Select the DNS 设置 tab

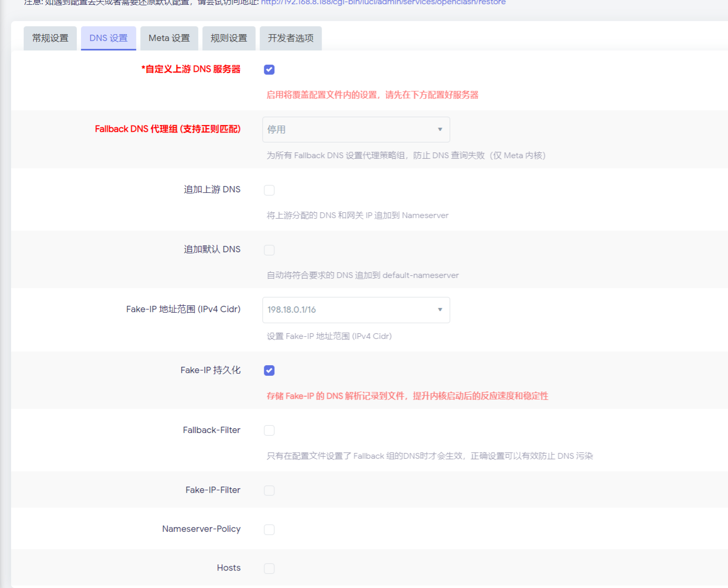click(108, 38)
